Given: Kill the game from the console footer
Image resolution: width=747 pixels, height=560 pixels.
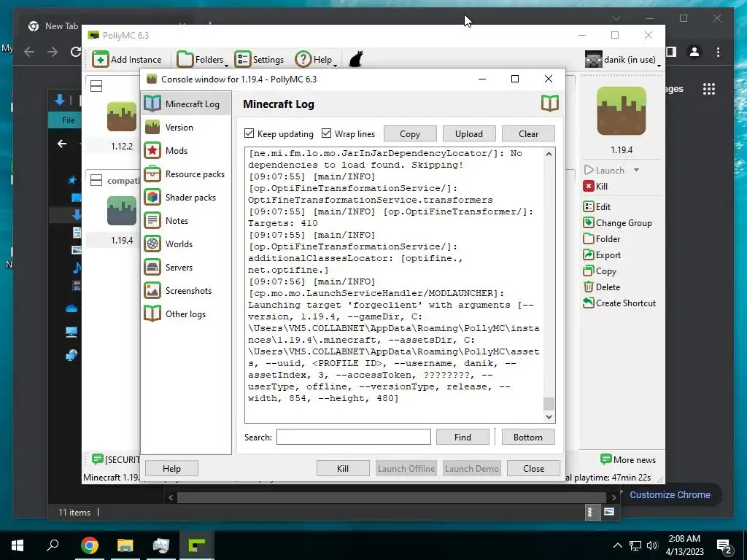Looking at the screenshot, I should pyautogui.click(x=343, y=469).
